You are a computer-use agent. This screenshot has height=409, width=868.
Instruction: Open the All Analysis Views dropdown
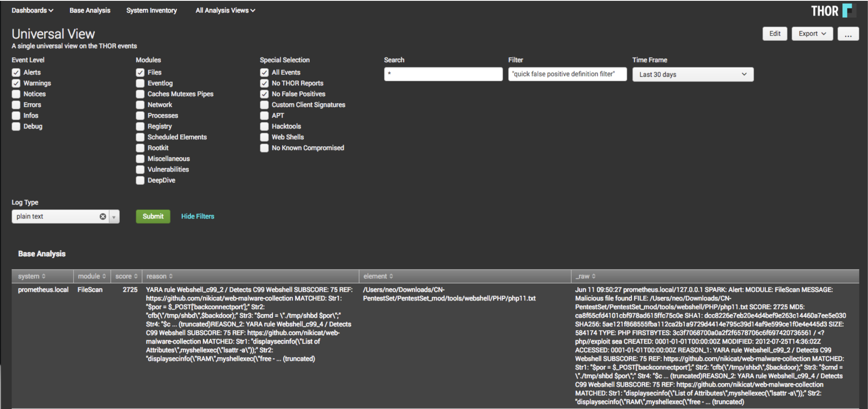pos(225,11)
